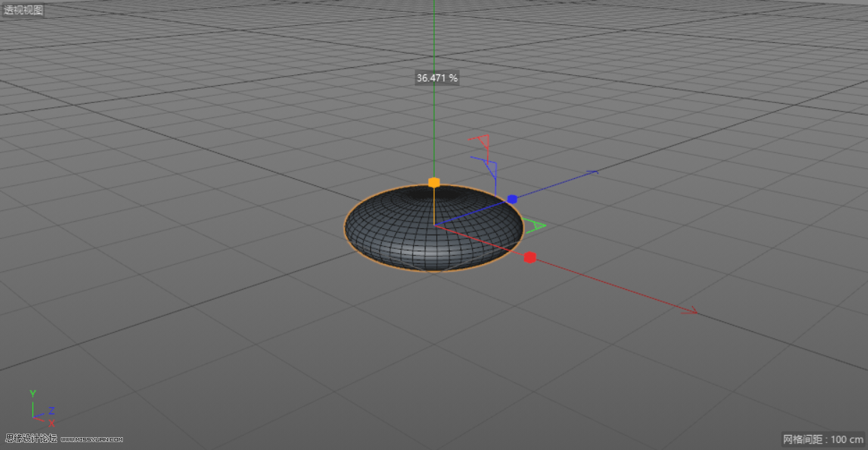Click the 思缘设计论坛 watermark text
Image resolution: width=868 pixels, height=450 pixels.
(31, 438)
